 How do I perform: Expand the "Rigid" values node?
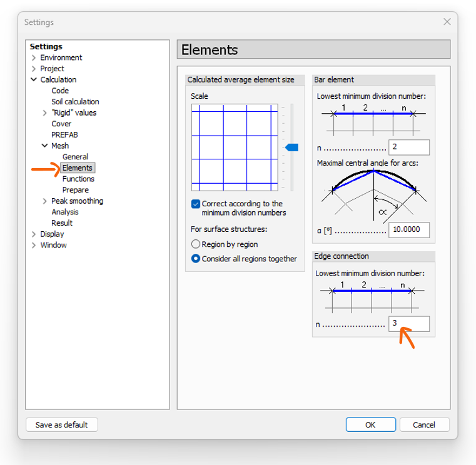coord(44,113)
